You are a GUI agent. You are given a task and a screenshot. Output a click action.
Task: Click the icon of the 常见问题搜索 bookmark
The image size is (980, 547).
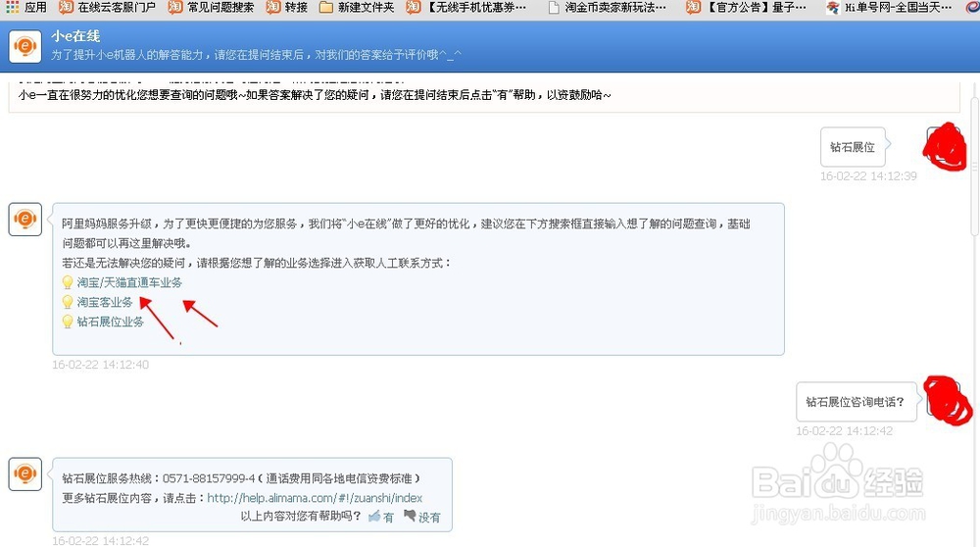pos(175,8)
